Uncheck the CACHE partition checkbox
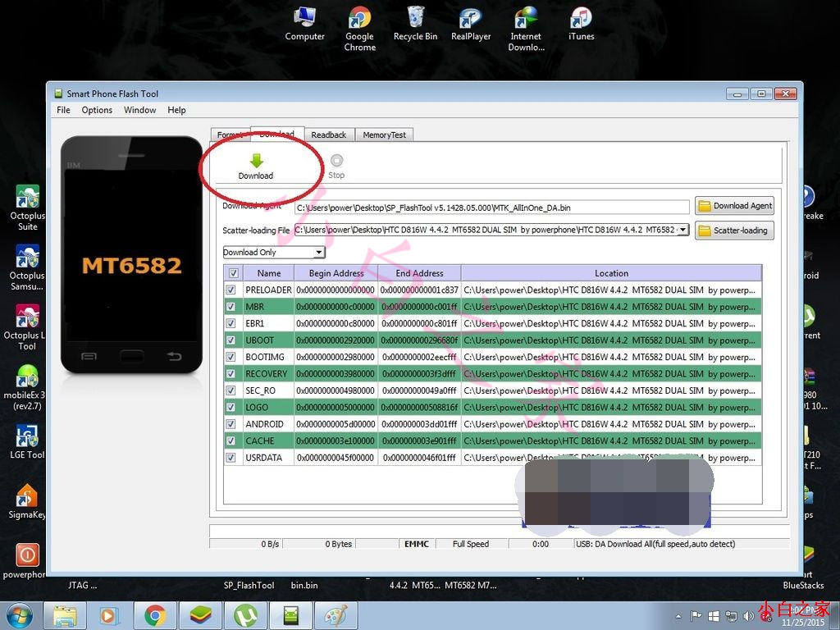This screenshot has height=630, width=840. point(231,441)
